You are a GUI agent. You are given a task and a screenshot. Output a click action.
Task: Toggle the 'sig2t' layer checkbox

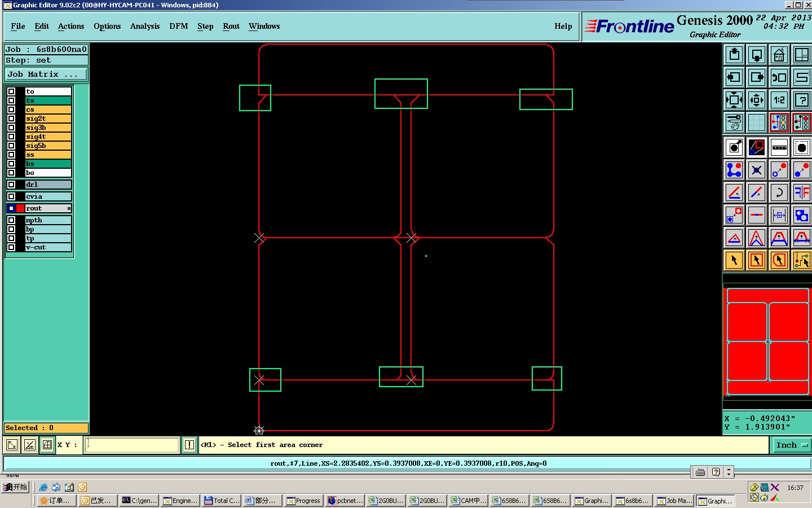(x=11, y=119)
